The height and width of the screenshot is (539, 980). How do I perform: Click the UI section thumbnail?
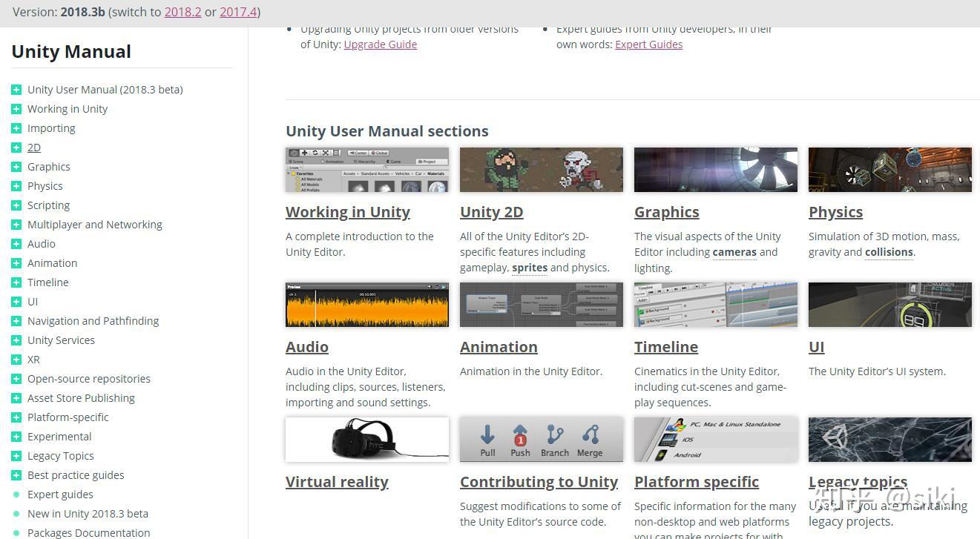(890, 305)
